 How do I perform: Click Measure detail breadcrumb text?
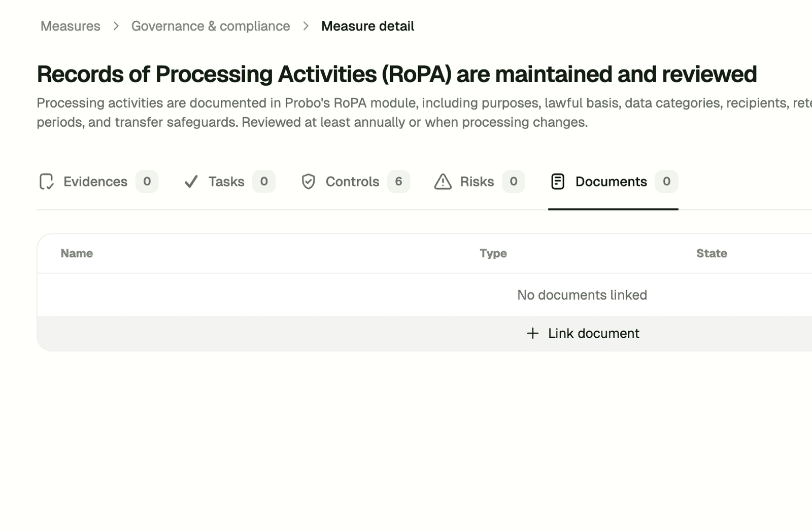tap(368, 26)
